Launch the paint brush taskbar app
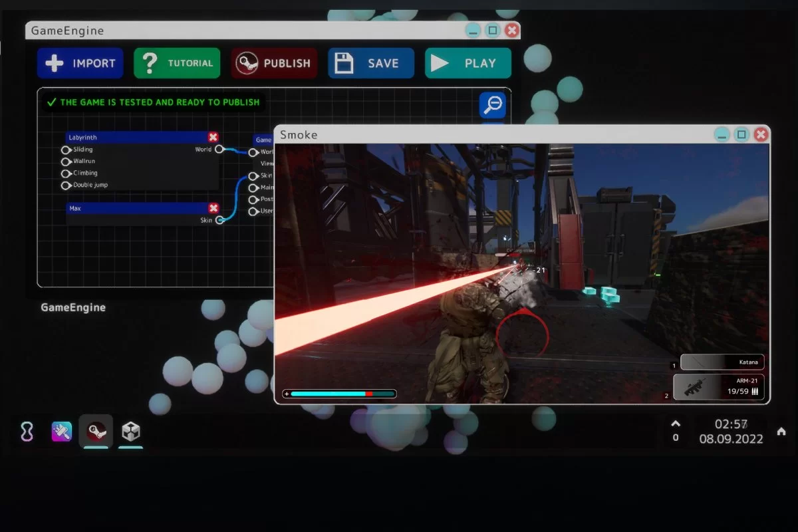798x532 pixels. (x=62, y=432)
